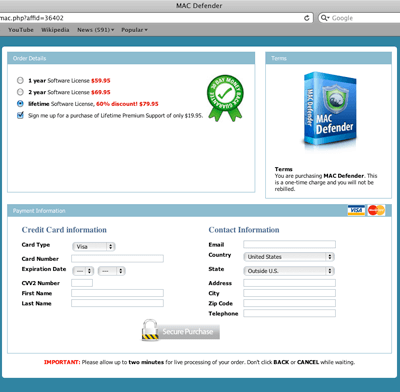This screenshot has width=400, height=392.
Task: Open the Popular bookmarks menu
Action: coord(134,30)
